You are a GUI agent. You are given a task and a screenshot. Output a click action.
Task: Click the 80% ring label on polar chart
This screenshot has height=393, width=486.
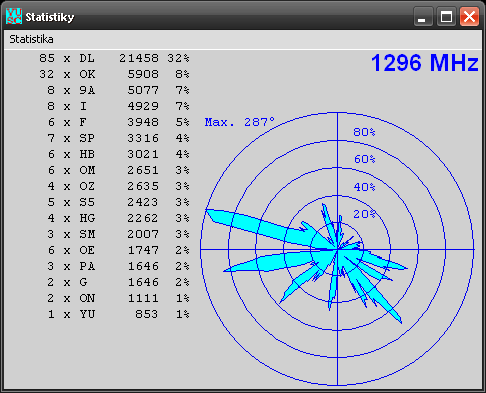click(x=364, y=132)
